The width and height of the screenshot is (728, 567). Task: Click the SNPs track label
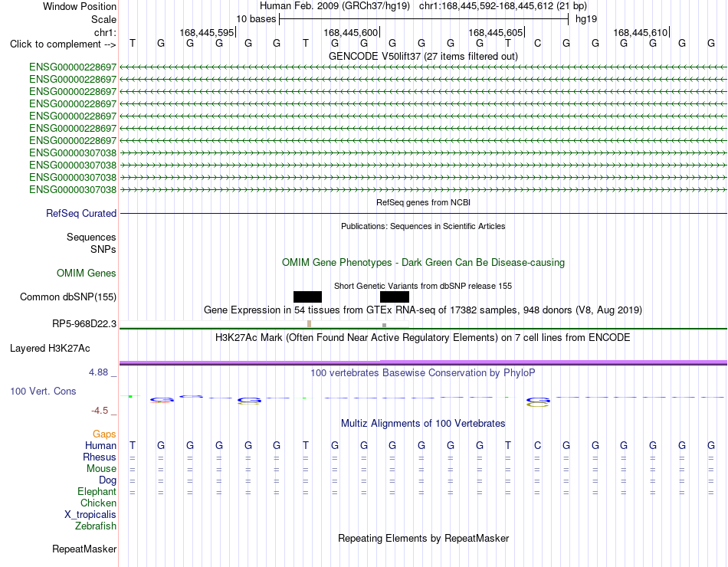[x=103, y=249]
